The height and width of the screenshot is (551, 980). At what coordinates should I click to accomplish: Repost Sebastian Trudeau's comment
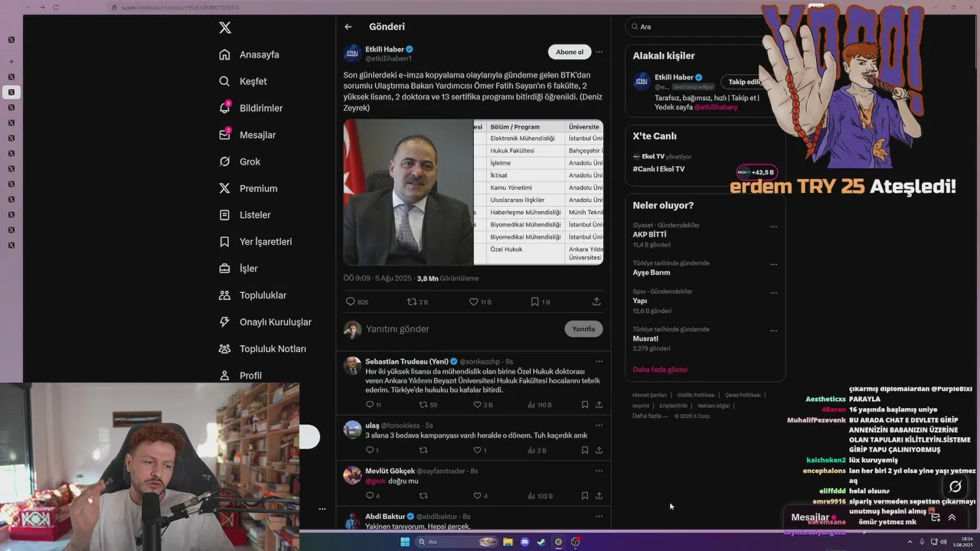pyautogui.click(x=428, y=405)
